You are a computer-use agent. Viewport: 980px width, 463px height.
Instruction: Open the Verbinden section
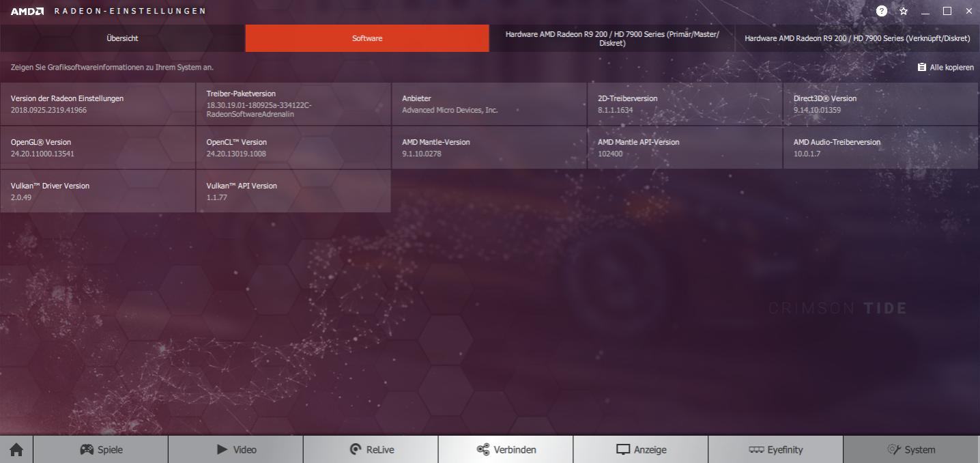(x=506, y=449)
